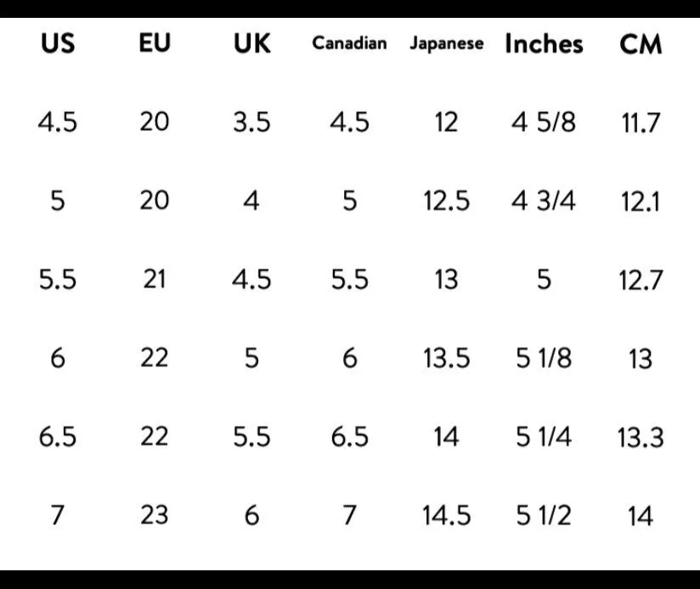Viewport: 700px width, 589px height.
Task: Click the 5 1/8 inches cell
Action: tap(544, 358)
